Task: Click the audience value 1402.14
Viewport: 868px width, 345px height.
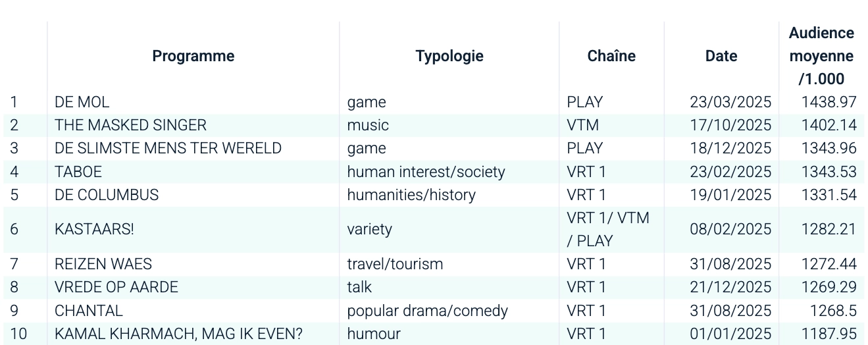Action: point(829,125)
